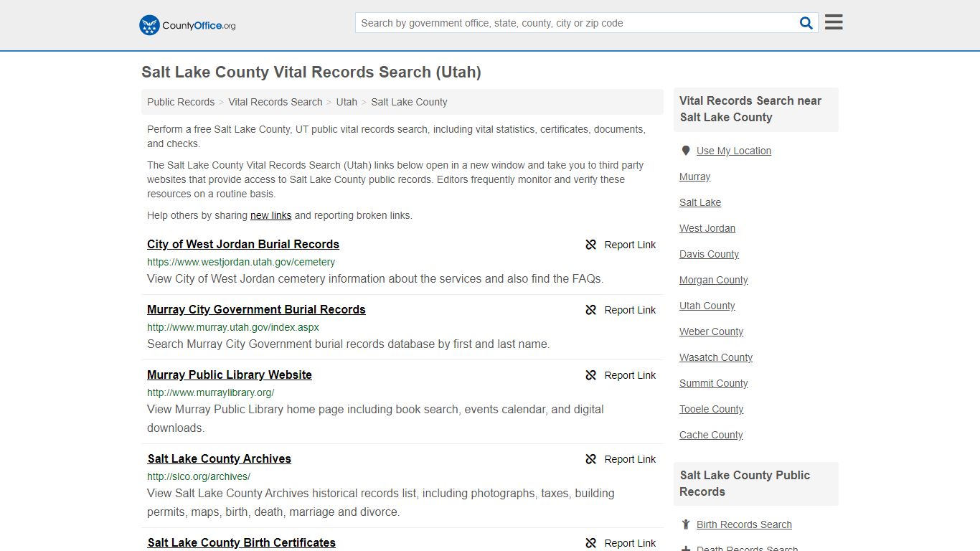
Task: Open City of West Jordan Burial Records
Action: (x=243, y=244)
